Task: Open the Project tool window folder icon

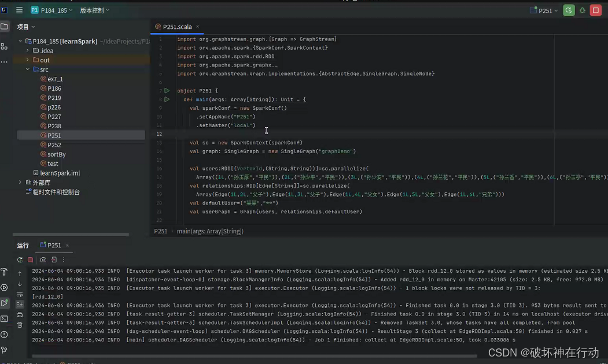Action: [4, 27]
